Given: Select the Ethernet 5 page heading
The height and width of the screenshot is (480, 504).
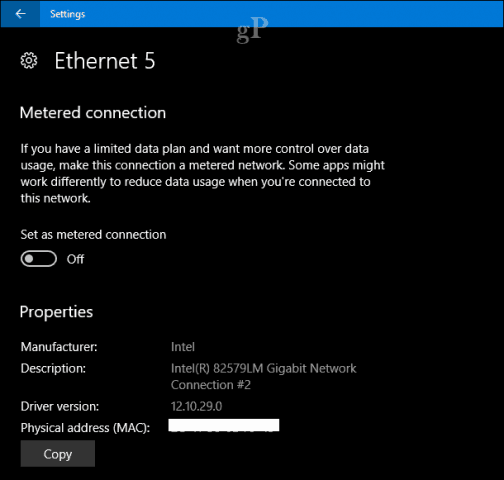Looking at the screenshot, I should point(105,61).
